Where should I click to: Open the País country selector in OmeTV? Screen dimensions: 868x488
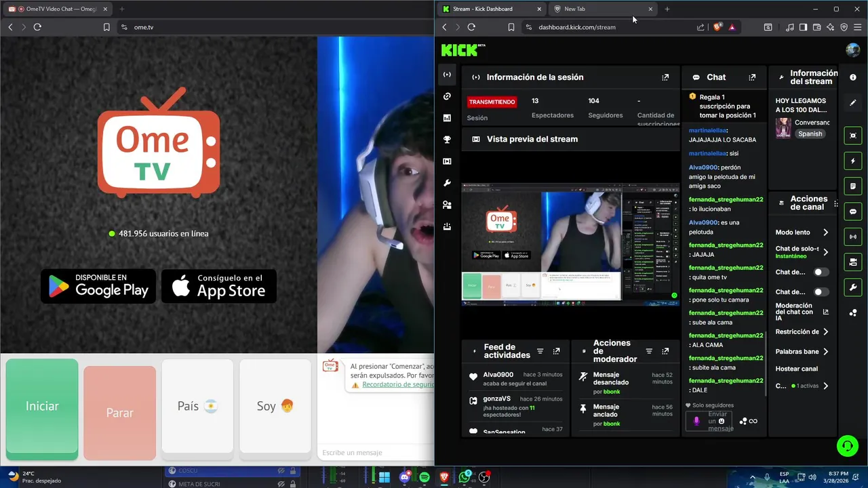click(197, 406)
